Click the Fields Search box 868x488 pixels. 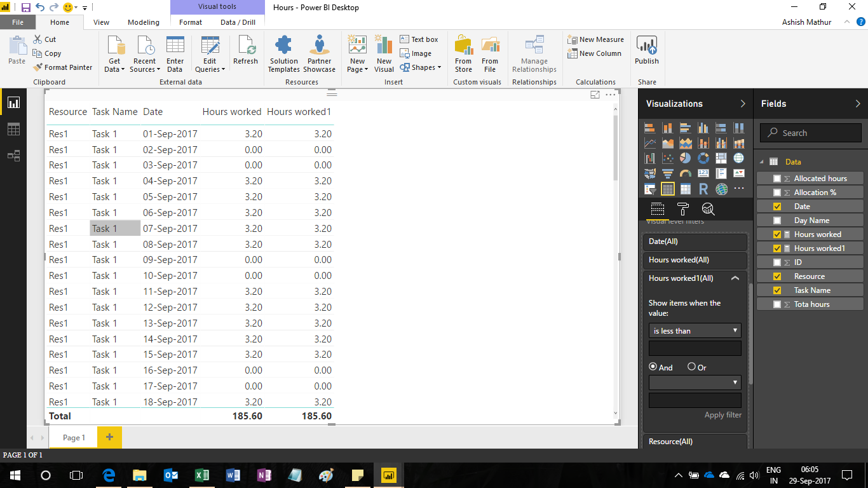pos(810,133)
